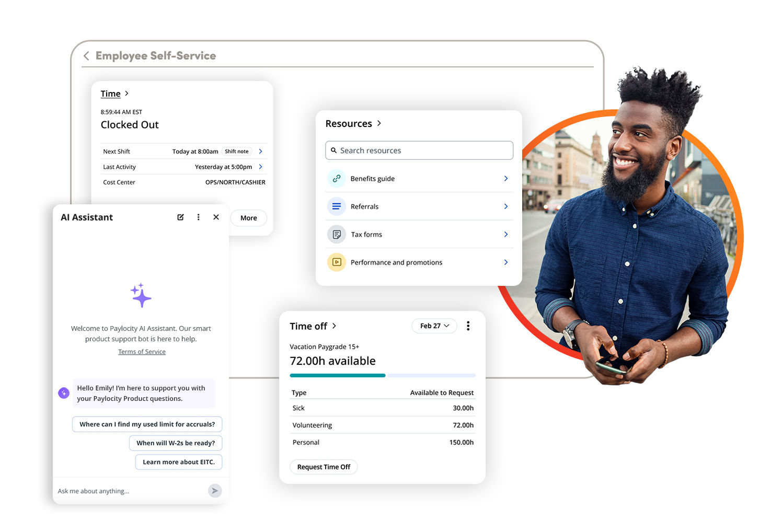The height and width of the screenshot is (532, 771).
Task: Click the Performance and promotions video icon
Action: tap(337, 262)
